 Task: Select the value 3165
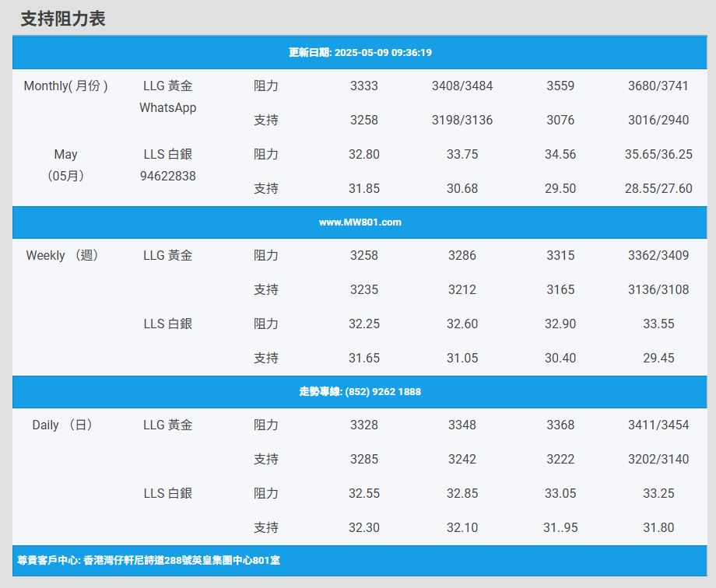pyautogui.click(x=560, y=289)
